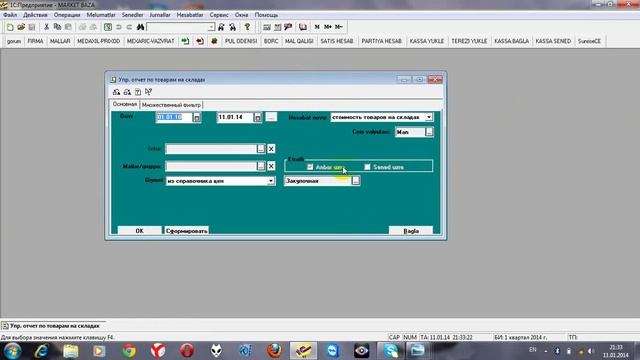Screen dimensions: 640x360
Task: Click the Redo arrow icon
Action: coord(129,27)
